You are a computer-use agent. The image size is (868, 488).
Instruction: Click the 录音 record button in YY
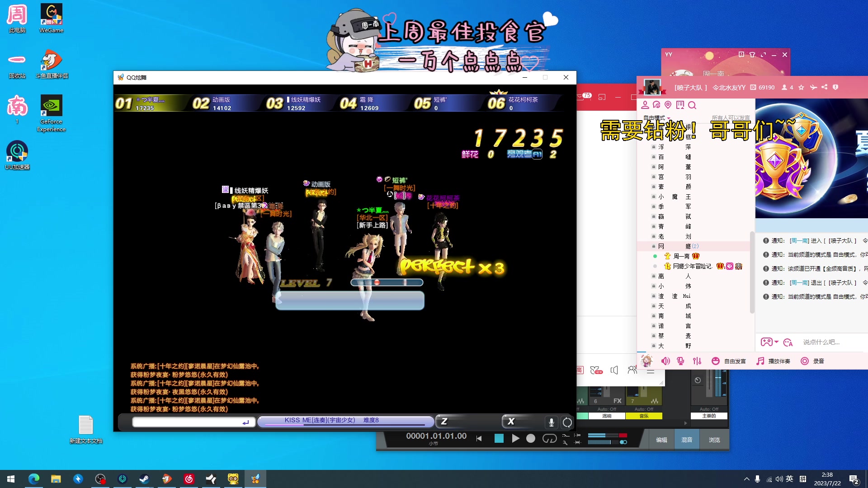tap(812, 361)
